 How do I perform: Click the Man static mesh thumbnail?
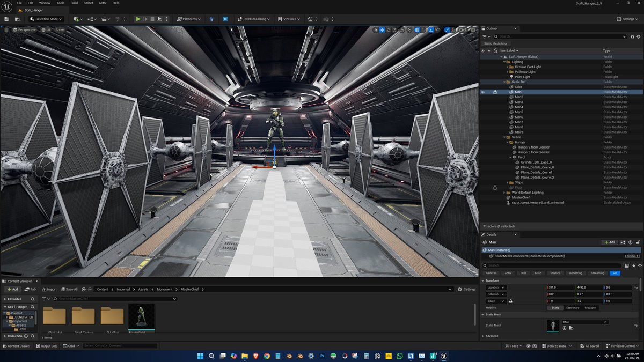pyautogui.click(x=553, y=326)
